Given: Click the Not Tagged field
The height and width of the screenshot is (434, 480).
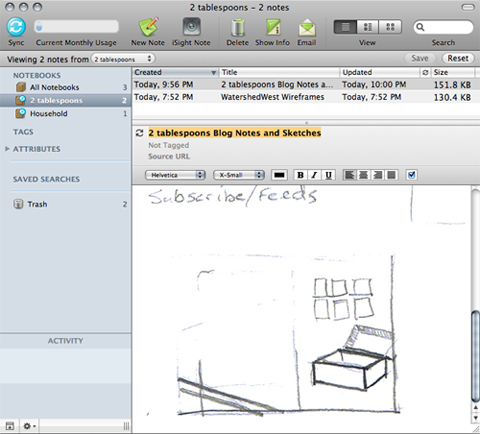Looking at the screenshot, I should 169,145.
